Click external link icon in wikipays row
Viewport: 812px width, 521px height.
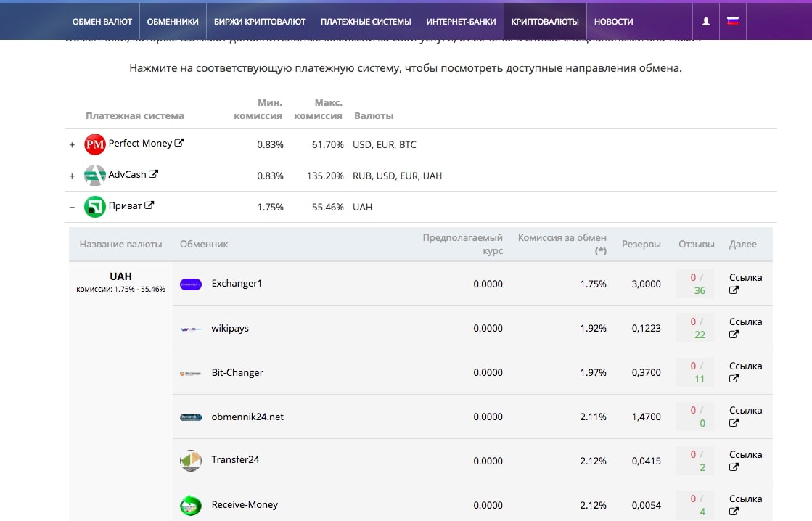pos(734,334)
